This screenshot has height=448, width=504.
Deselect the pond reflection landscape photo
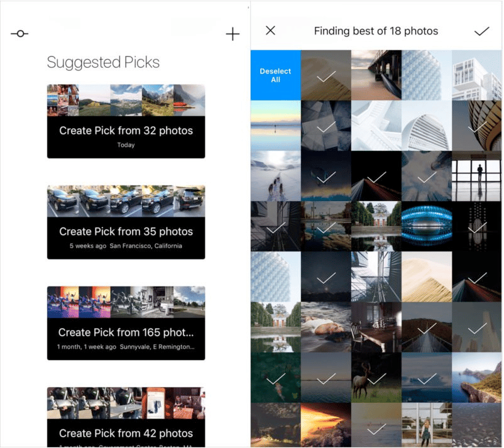click(x=326, y=226)
